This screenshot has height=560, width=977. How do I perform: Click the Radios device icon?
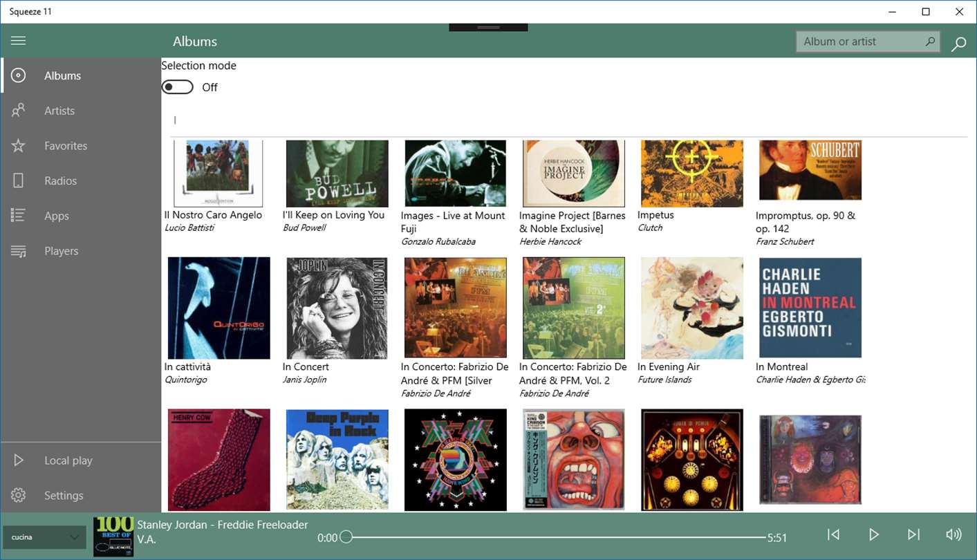point(19,180)
